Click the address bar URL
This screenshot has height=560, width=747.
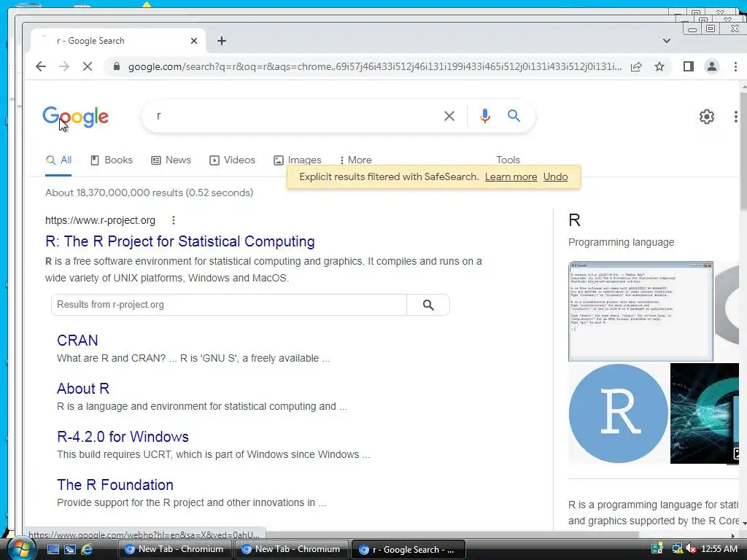(374, 66)
